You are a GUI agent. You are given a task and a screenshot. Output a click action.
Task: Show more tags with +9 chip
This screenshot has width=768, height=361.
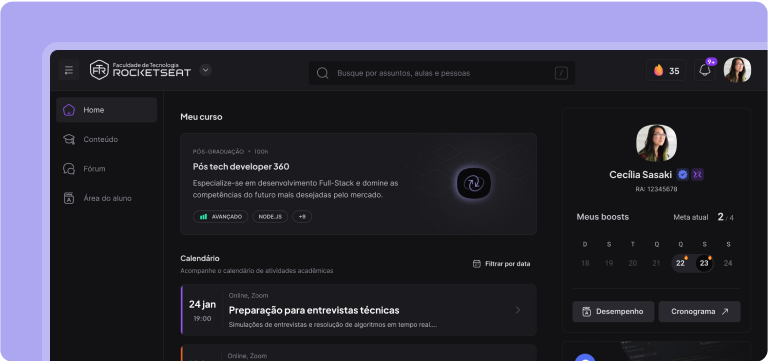click(302, 217)
